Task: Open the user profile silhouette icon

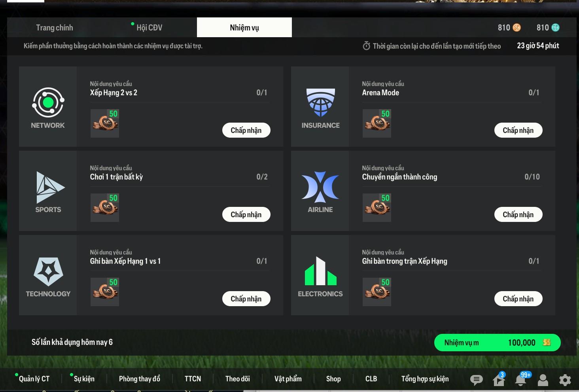Action: coord(543,380)
